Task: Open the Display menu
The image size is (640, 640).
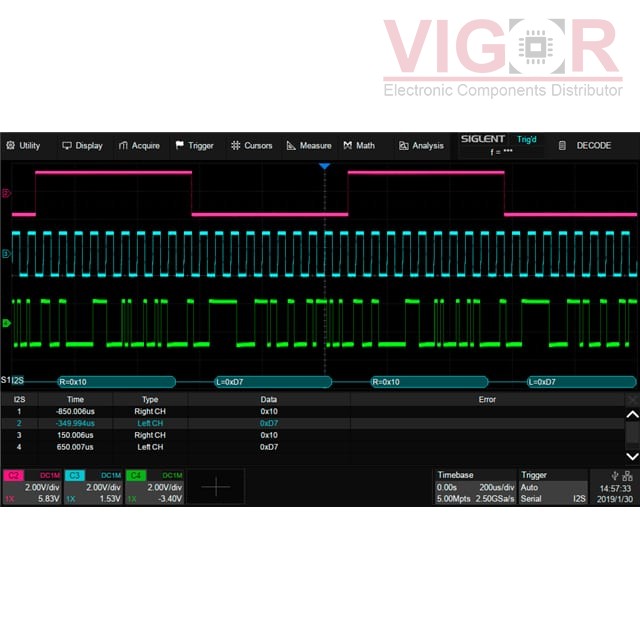Action: (82, 146)
